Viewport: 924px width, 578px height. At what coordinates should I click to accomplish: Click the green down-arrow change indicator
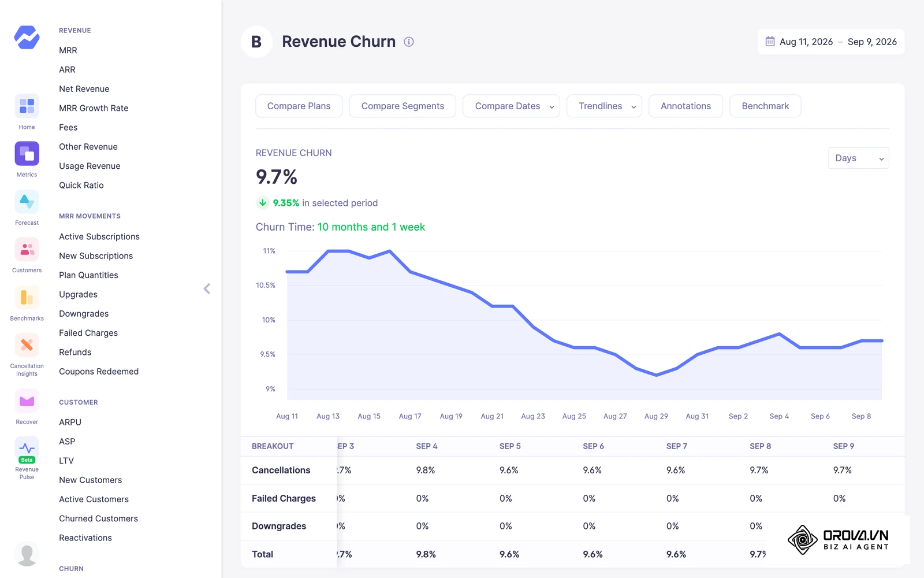click(262, 203)
